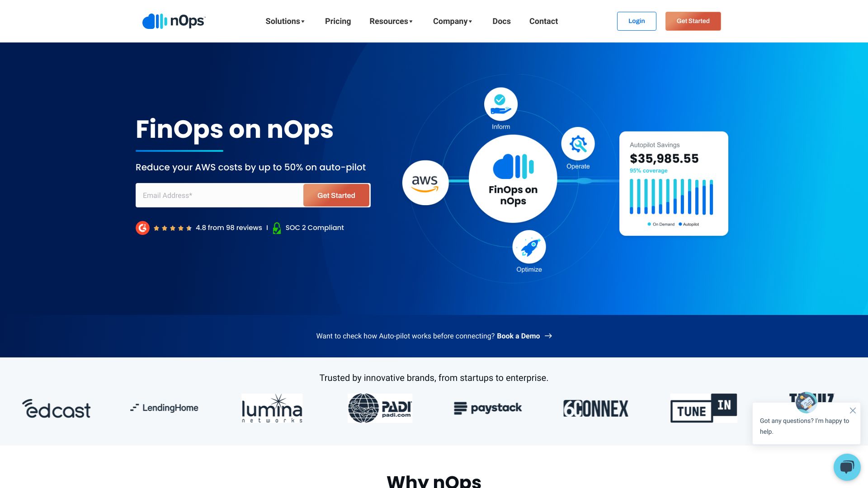Click the Login button
This screenshot has height=488, width=868.
coord(637,21)
